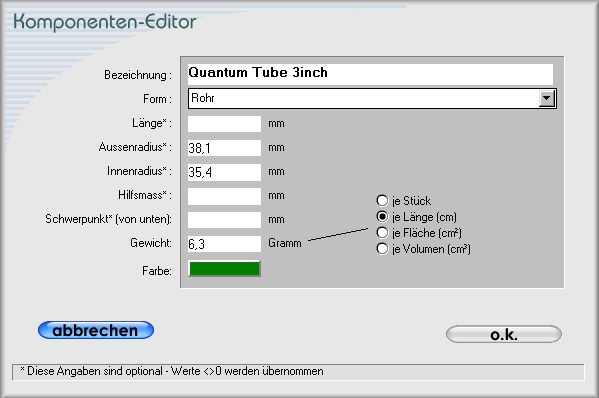Focus the empty Hilfsmass input field
This screenshot has height=398, width=599.
point(224,196)
